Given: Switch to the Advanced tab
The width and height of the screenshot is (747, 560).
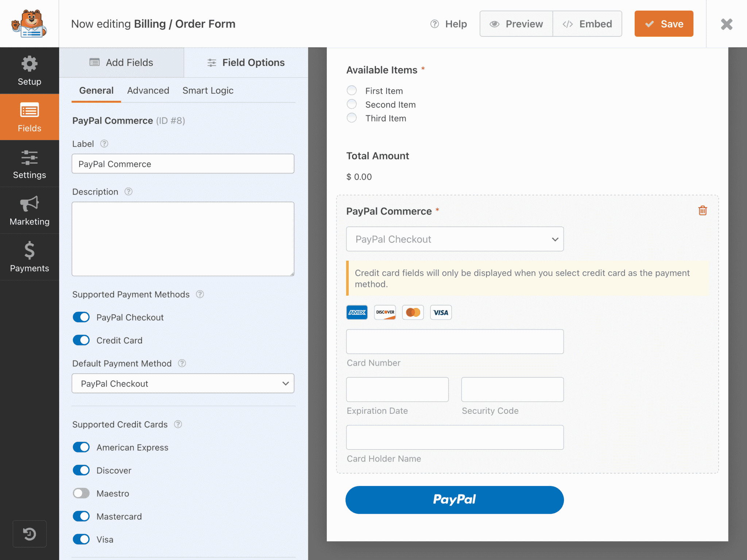Looking at the screenshot, I should 148,90.
